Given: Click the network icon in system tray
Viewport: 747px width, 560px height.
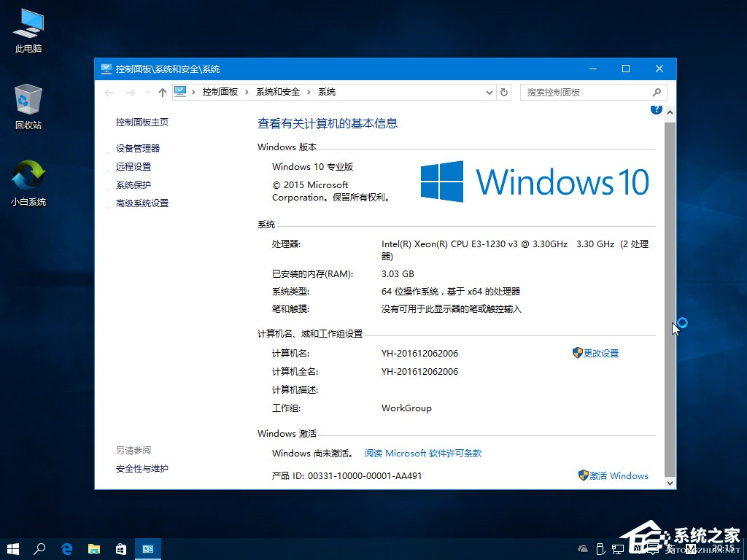Looking at the screenshot, I should click(618, 548).
